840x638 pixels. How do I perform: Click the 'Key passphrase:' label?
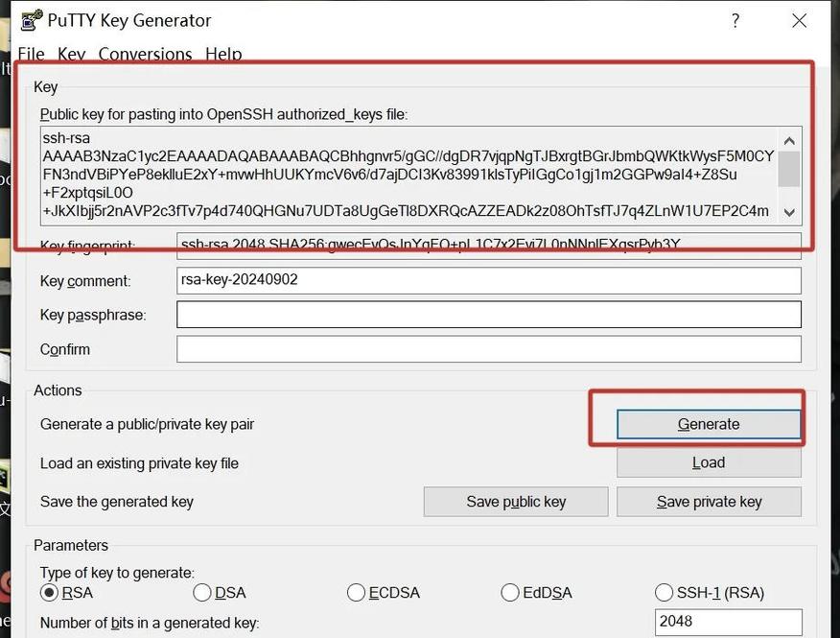pyautogui.click(x=93, y=315)
